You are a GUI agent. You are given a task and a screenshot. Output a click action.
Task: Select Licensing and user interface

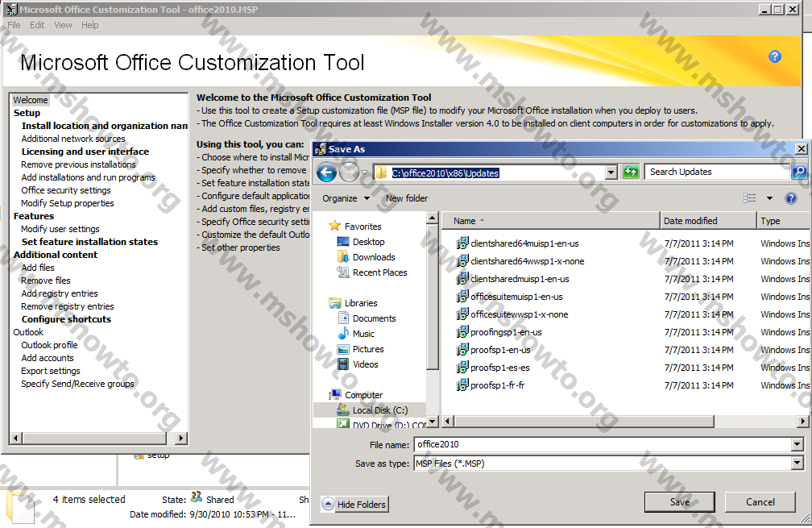pos(85,152)
